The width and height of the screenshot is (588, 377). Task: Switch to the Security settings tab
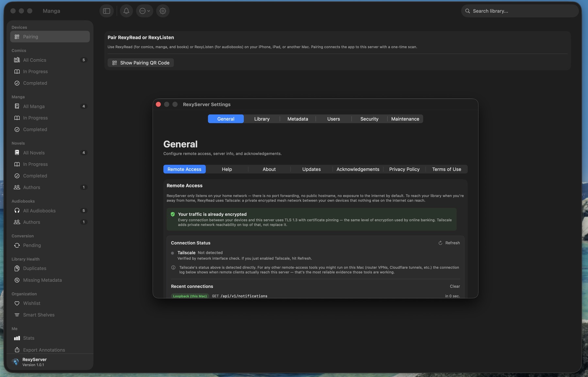pyautogui.click(x=369, y=119)
